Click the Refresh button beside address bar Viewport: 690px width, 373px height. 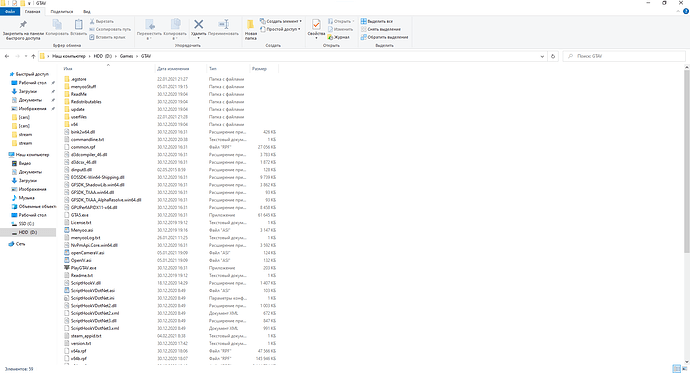pyautogui.click(x=553, y=56)
